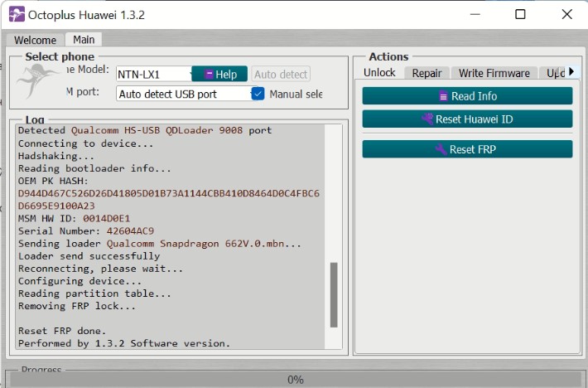588x388 pixels.
Task: Switch to the Main tab
Action: pos(84,40)
